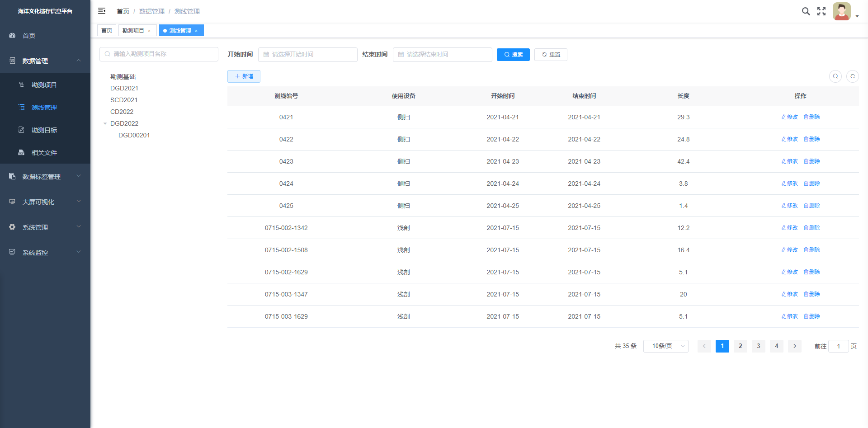The height and width of the screenshot is (428, 868).
Task: Close the 勘测项目 tab
Action: 149,31
